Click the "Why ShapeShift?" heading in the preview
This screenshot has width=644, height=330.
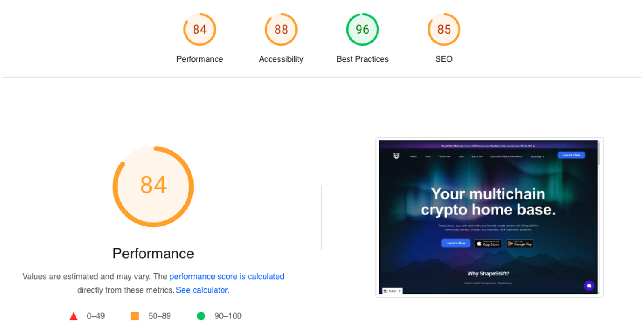488,273
